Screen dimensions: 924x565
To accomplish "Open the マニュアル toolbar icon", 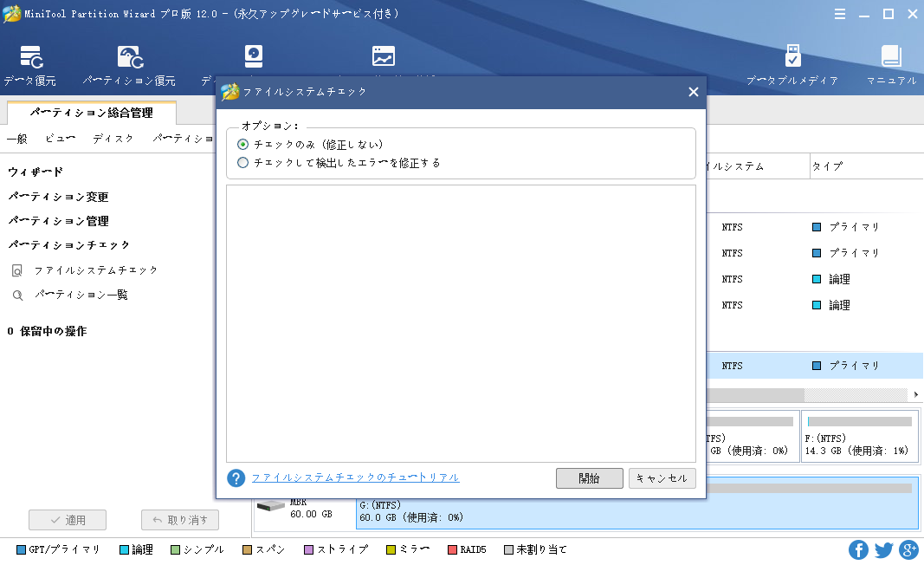I will click(x=893, y=62).
